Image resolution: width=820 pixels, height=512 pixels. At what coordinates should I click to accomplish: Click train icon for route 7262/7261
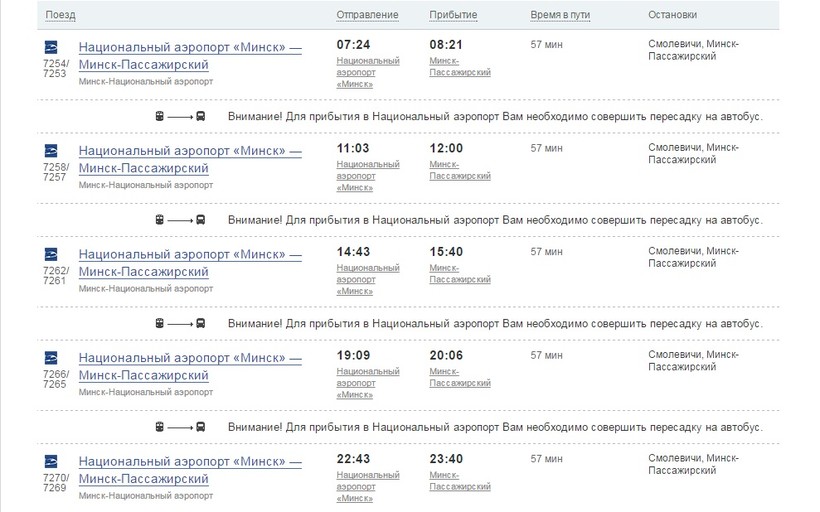pyautogui.click(x=52, y=254)
